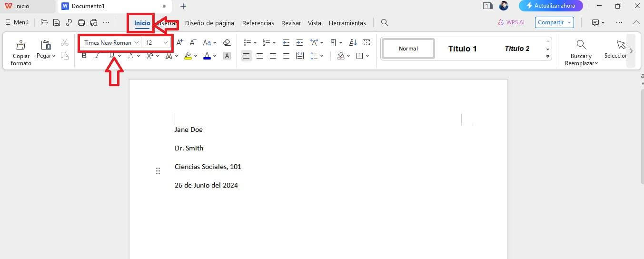Open the folder icon in quick access toolbar

(x=44, y=22)
